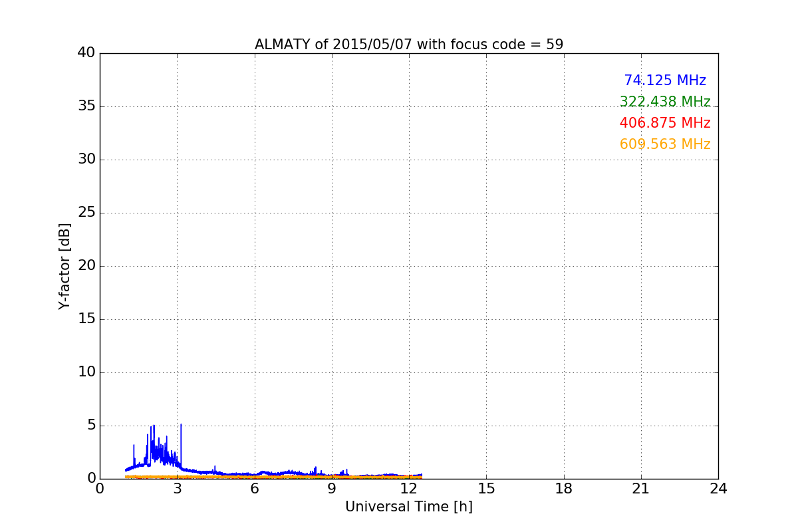Click the tall blue spike just after 3 h
798x532 pixels.
[x=181, y=446]
